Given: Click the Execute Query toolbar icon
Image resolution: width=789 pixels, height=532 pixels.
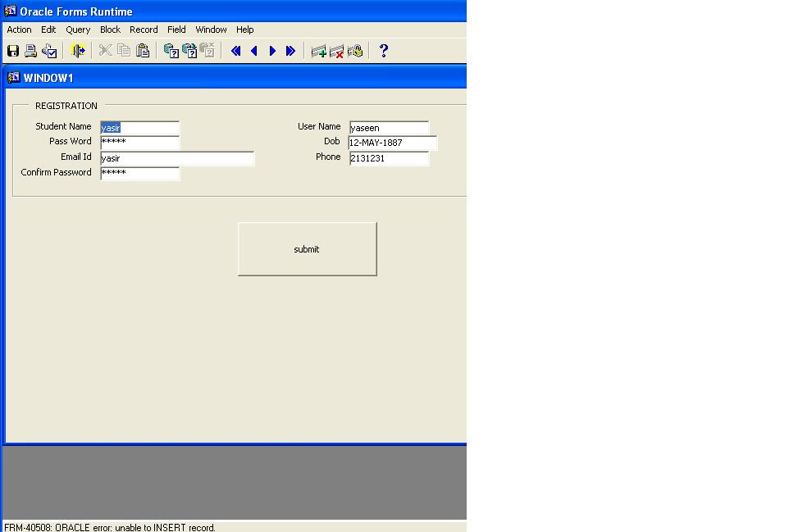Looking at the screenshot, I should point(189,51).
